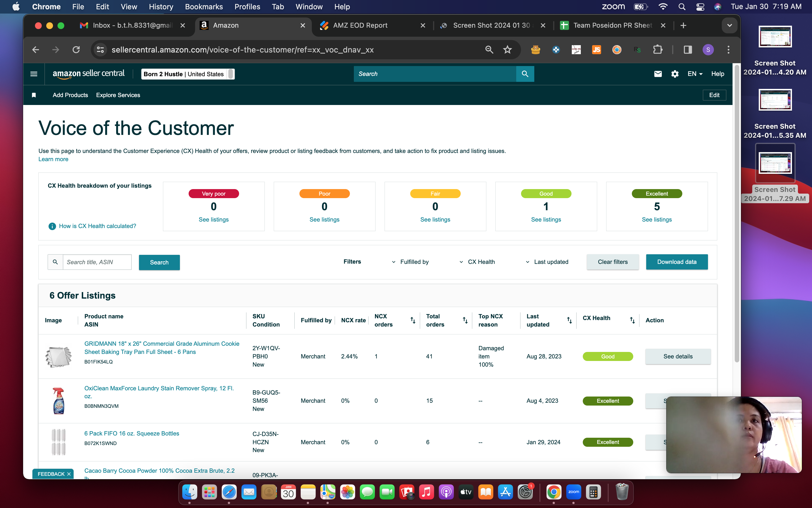812x508 pixels.
Task: Open a new Chrome tab with plus
Action: click(x=683, y=25)
